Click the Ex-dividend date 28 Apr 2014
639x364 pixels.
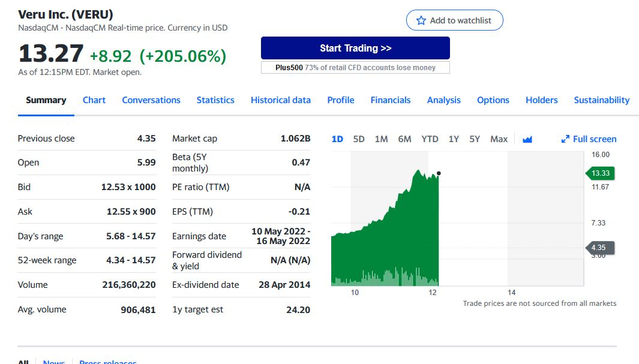(284, 285)
